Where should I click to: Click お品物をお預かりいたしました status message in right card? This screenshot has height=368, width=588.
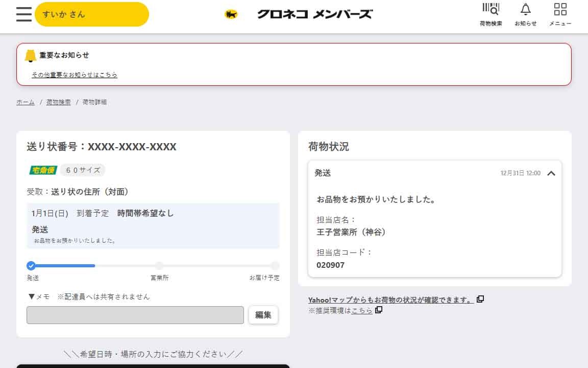[x=376, y=199]
